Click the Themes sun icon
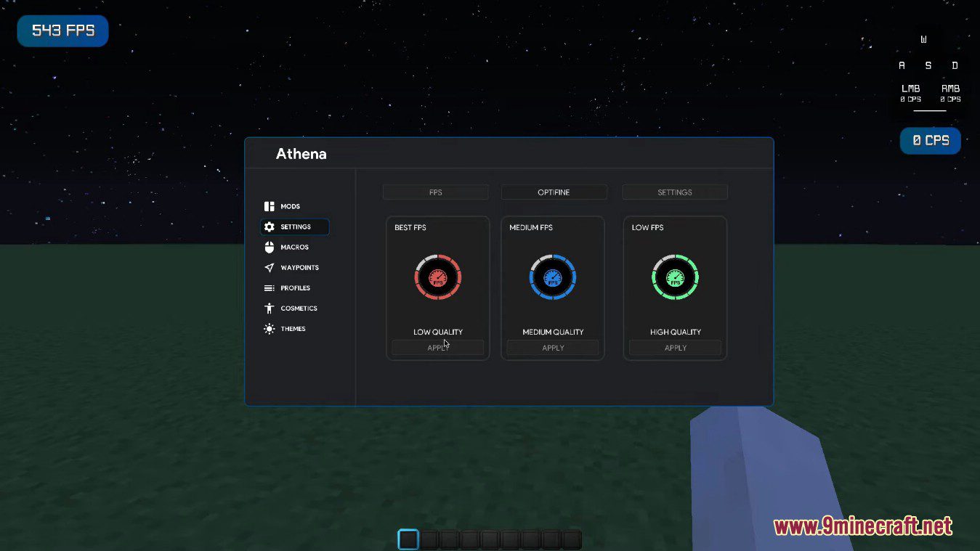Viewport: 980px width, 551px height. pos(270,329)
